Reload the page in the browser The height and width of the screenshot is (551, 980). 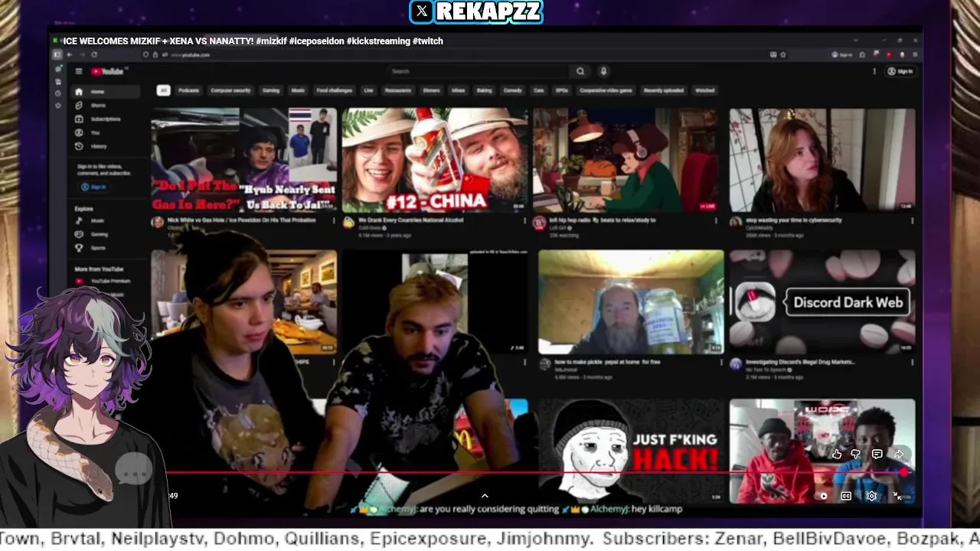(x=94, y=55)
